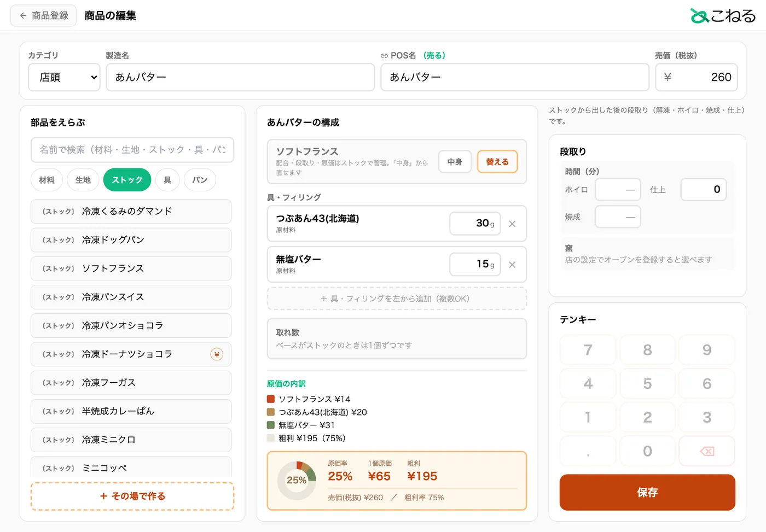
Task: Click the 中身 button for ソフトフランス
Action: [x=455, y=162]
